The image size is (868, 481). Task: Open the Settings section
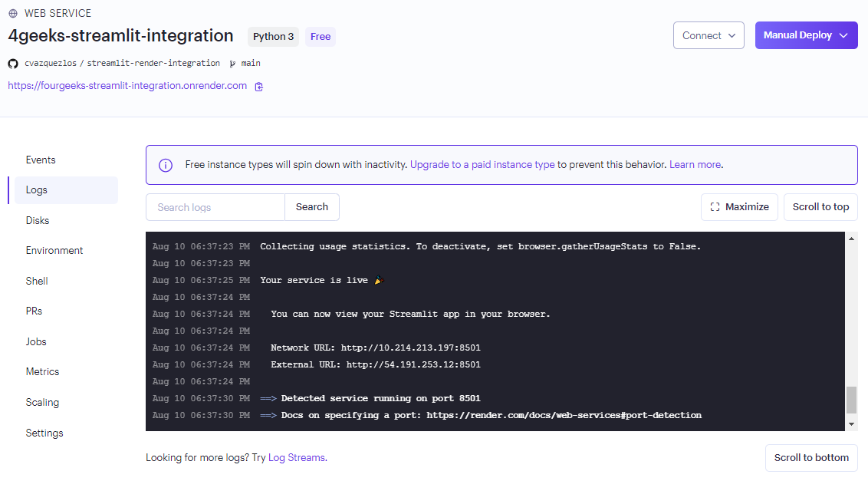tap(44, 433)
